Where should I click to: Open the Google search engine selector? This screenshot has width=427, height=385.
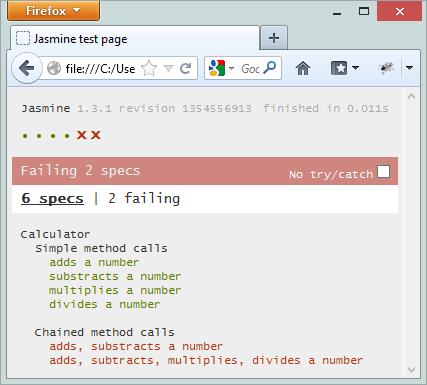[x=221, y=68]
